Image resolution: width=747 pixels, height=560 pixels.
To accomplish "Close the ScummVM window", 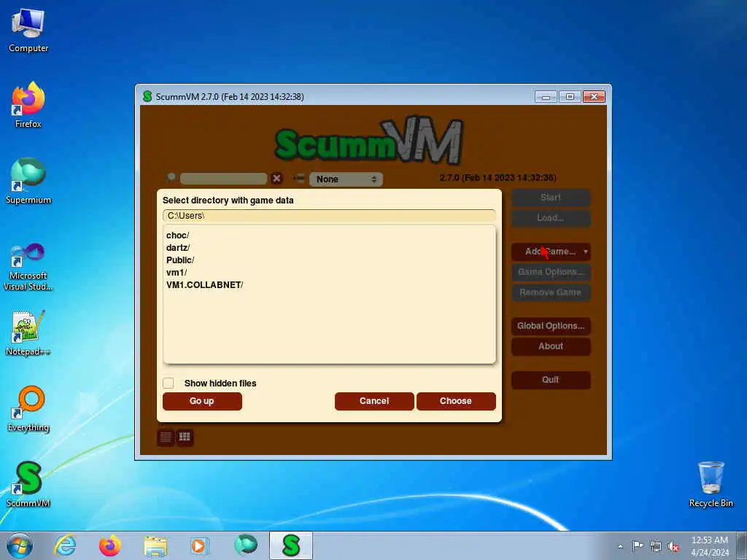I will coord(594,97).
